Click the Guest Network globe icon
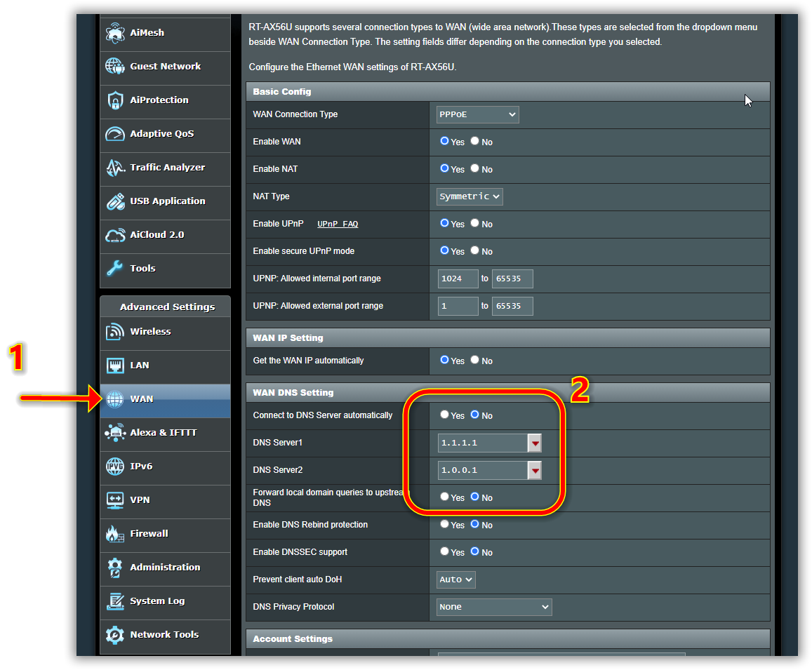The height and width of the screenshot is (670, 812). pyautogui.click(x=115, y=66)
